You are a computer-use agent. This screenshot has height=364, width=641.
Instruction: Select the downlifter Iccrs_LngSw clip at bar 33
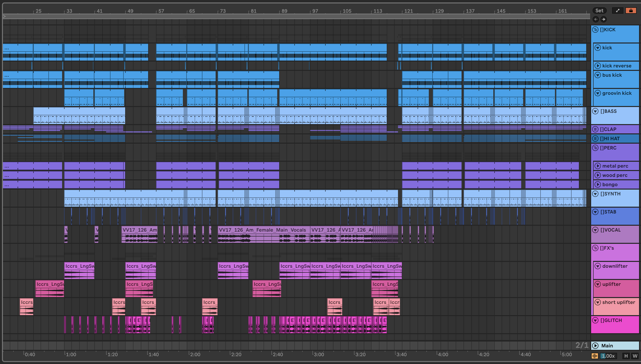click(79, 270)
